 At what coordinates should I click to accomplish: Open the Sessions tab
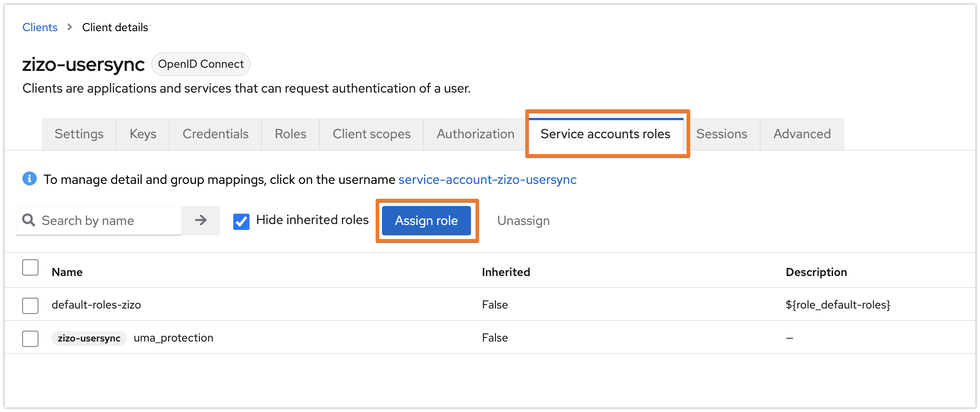point(722,134)
